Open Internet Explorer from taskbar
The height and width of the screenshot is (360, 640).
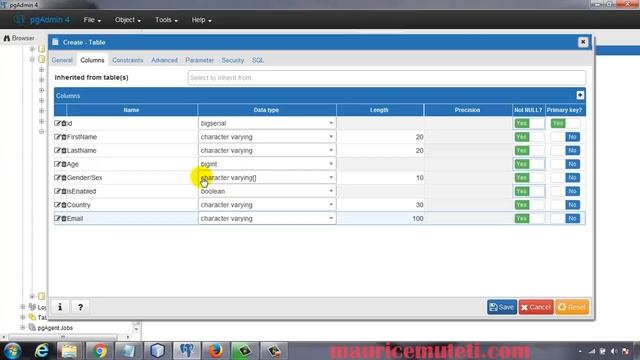point(41,351)
